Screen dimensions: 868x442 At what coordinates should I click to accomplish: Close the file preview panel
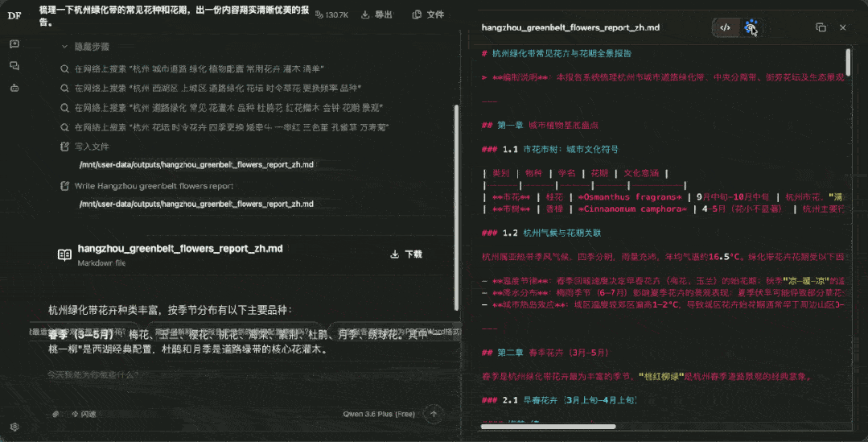[x=842, y=27]
